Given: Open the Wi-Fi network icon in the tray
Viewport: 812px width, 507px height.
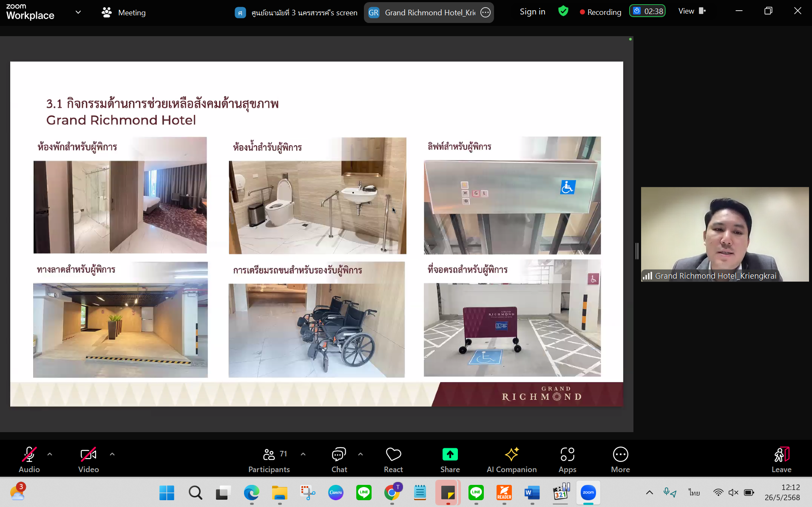Looking at the screenshot, I should click(x=718, y=493).
